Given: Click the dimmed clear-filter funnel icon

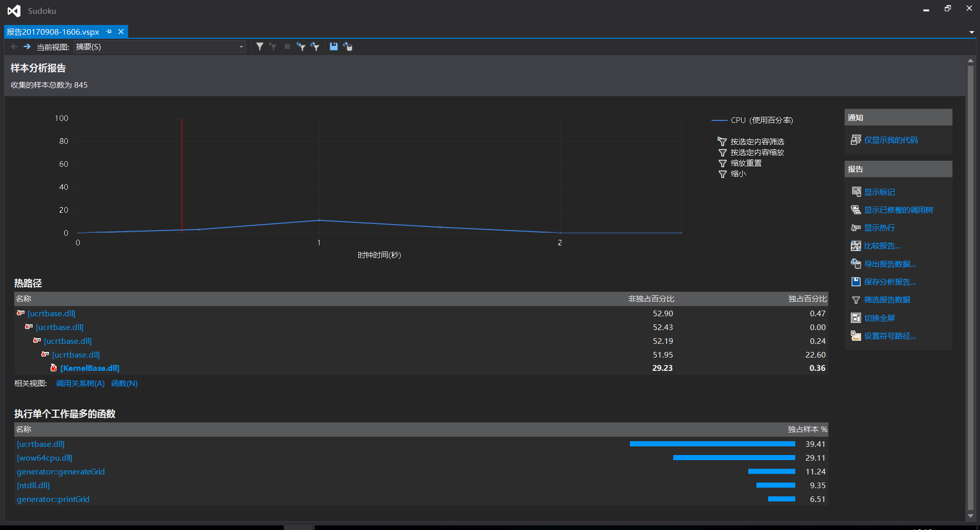Looking at the screenshot, I should pyautogui.click(x=273, y=46).
